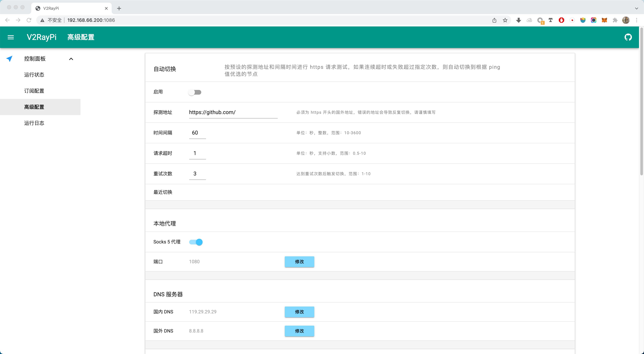644x354 pixels.
Task: Go to 运行状态 page
Action: pyautogui.click(x=34, y=75)
